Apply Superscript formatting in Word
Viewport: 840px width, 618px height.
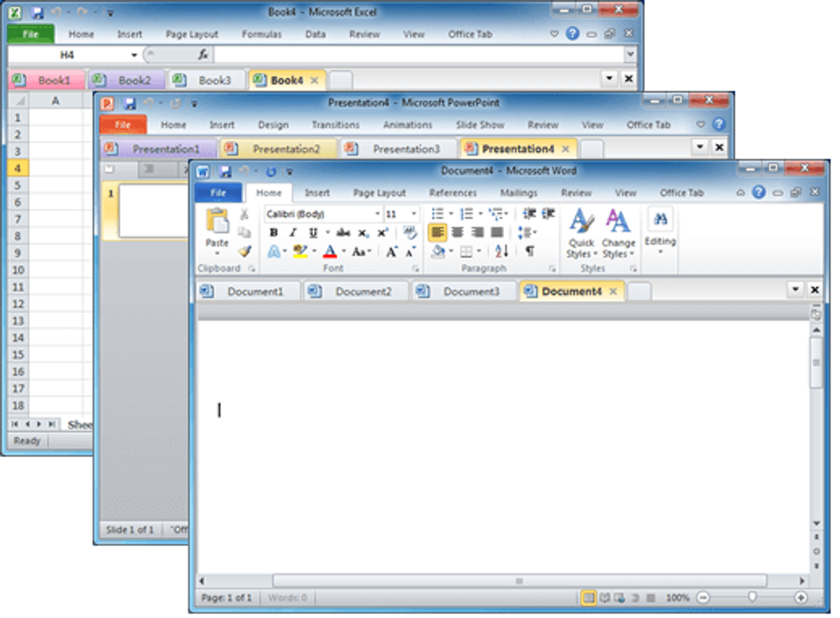pyautogui.click(x=382, y=232)
